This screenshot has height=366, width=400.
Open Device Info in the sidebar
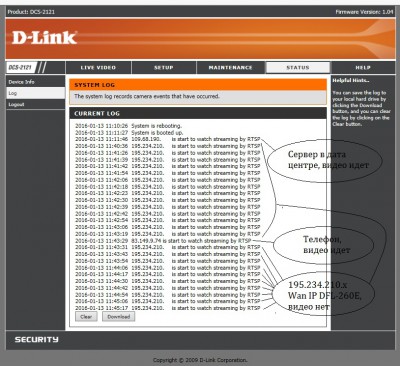click(35, 82)
